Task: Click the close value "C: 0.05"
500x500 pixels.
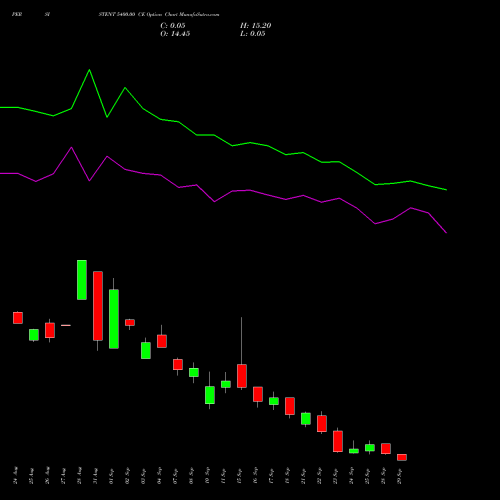Action: point(173,26)
